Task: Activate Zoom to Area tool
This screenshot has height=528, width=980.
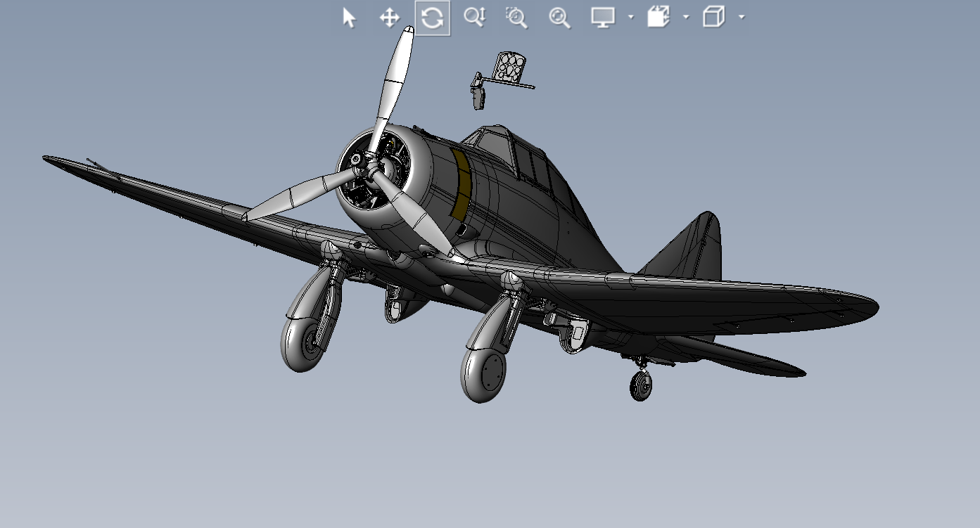Action: (517, 18)
